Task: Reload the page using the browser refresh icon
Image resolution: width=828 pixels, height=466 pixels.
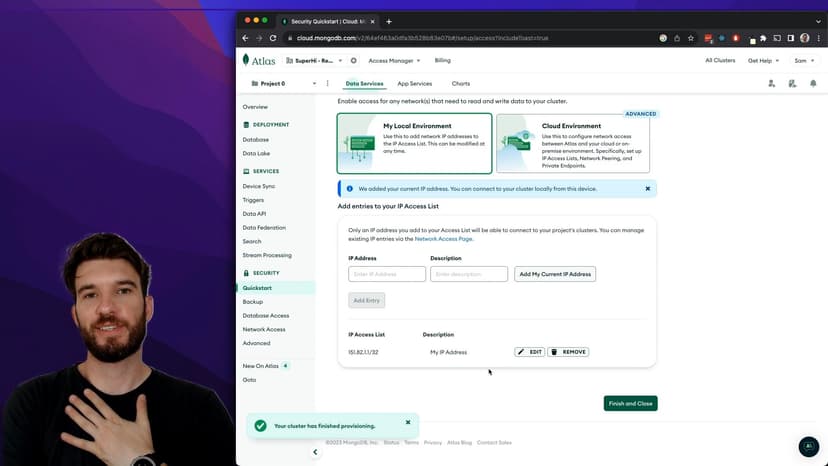Action: click(272, 38)
